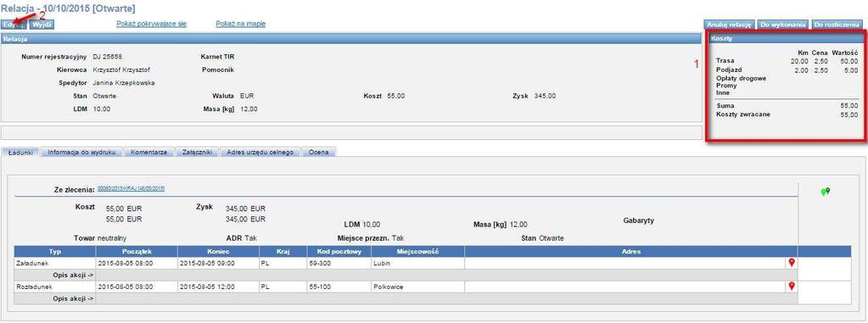This screenshot has width=868, height=323.
Task: Click the Koszty panel header
Action: 786,39
